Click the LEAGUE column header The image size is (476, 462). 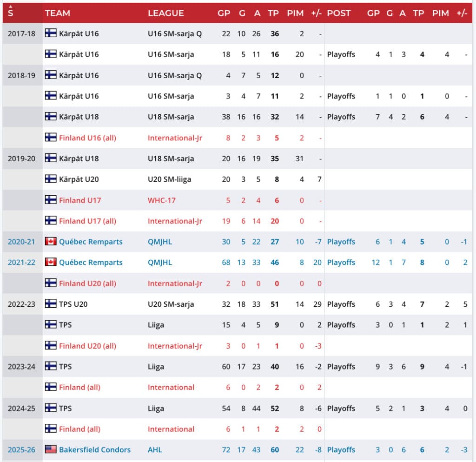(x=166, y=13)
